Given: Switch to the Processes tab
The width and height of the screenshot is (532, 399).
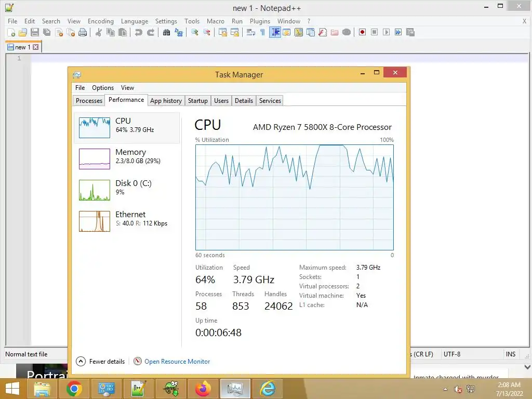Looking at the screenshot, I should pos(89,101).
